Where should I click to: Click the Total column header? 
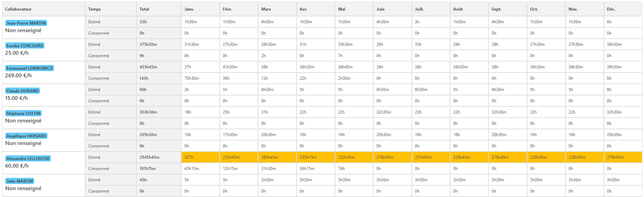159,9
